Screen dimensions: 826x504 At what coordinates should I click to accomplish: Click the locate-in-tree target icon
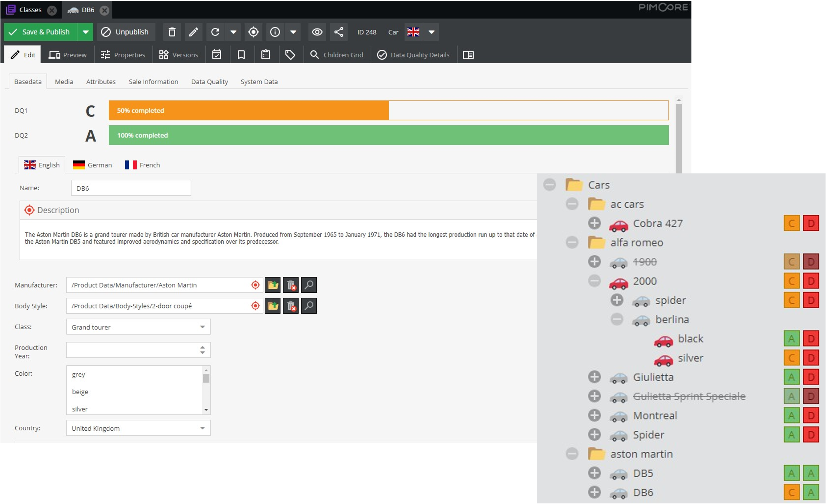point(253,32)
